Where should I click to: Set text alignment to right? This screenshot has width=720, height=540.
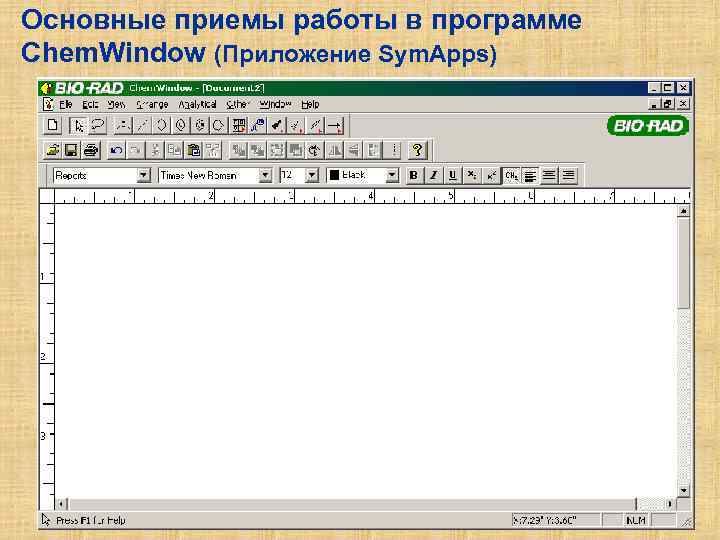coord(568,175)
